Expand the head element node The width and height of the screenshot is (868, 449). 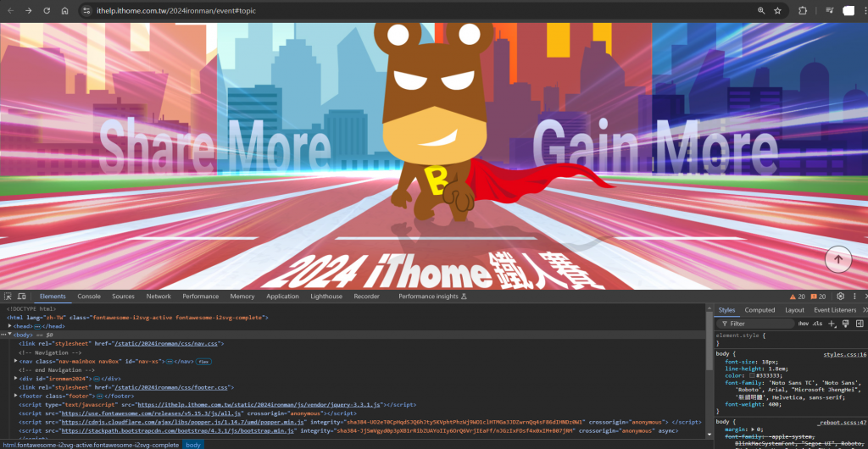[10, 326]
